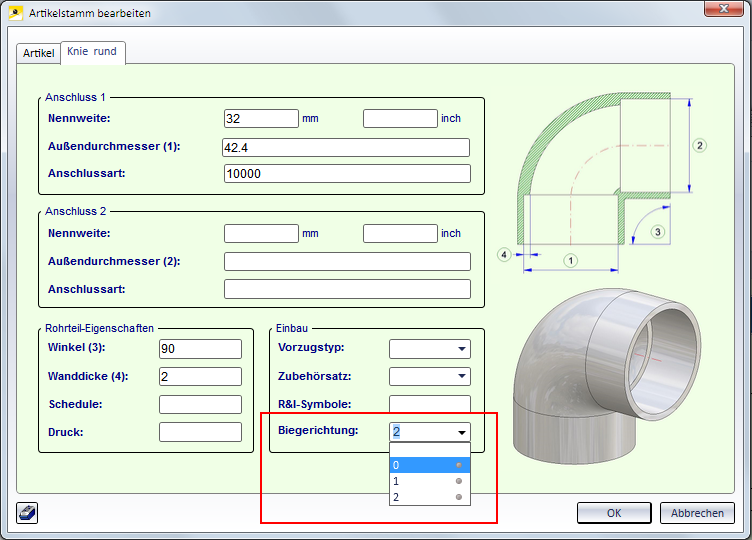The image size is (752, 540).
Task: Focus the Außendurchmesser (1) field
Action: (x=345, y=148)
